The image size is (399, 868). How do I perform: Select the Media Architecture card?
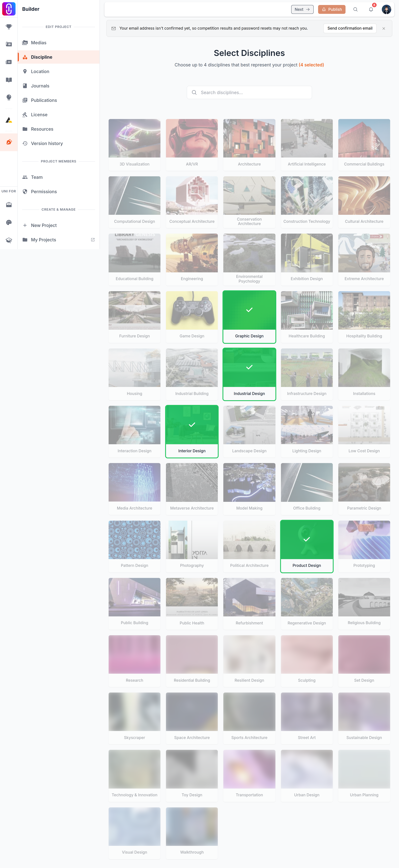(135, 489)
